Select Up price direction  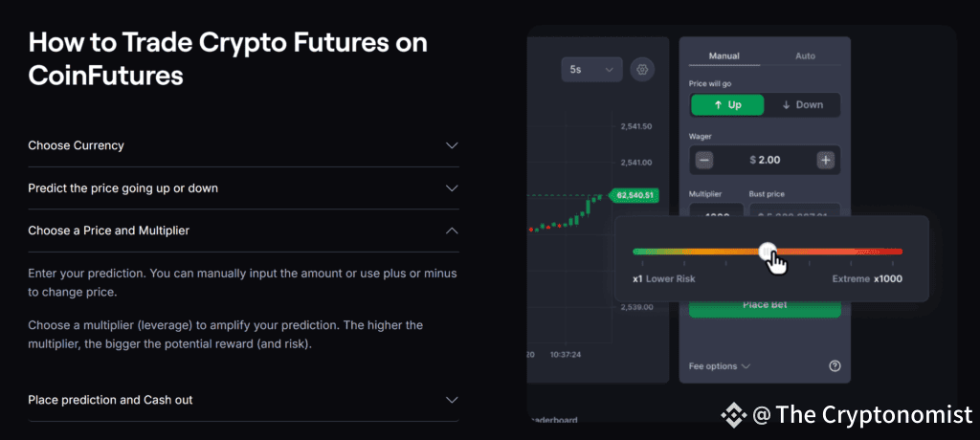[727, 105]
